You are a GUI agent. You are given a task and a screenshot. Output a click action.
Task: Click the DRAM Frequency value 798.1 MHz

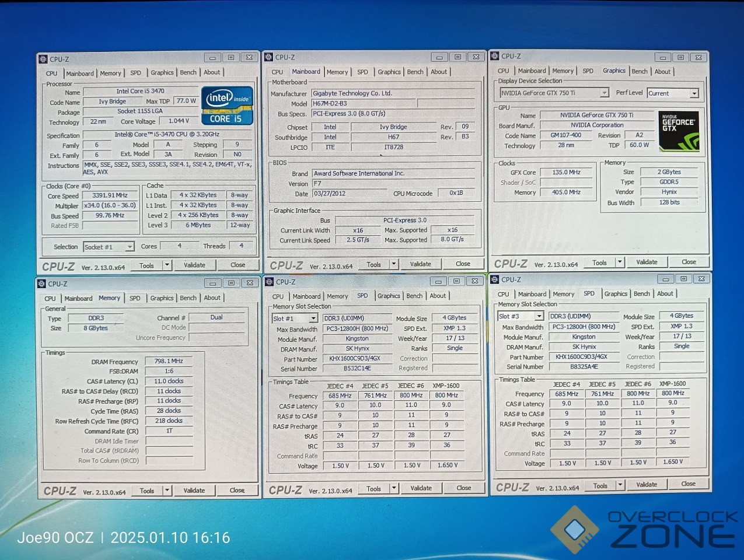[x=169, y=361]
